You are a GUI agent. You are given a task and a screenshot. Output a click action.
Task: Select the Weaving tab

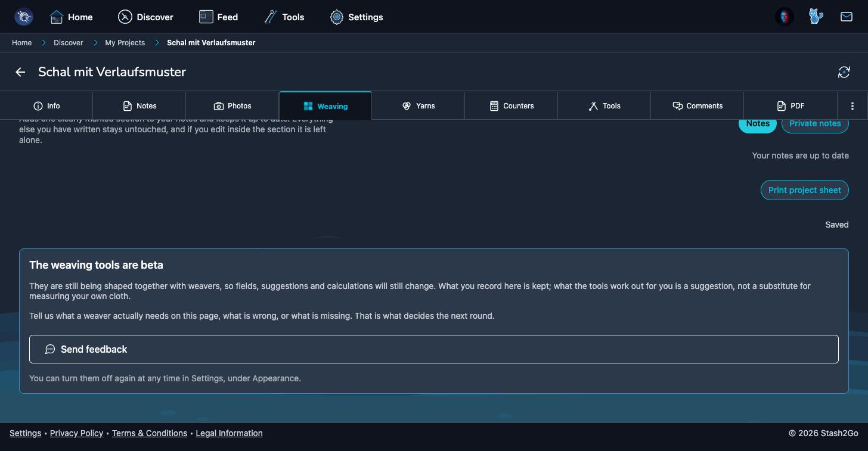[325, 106]
